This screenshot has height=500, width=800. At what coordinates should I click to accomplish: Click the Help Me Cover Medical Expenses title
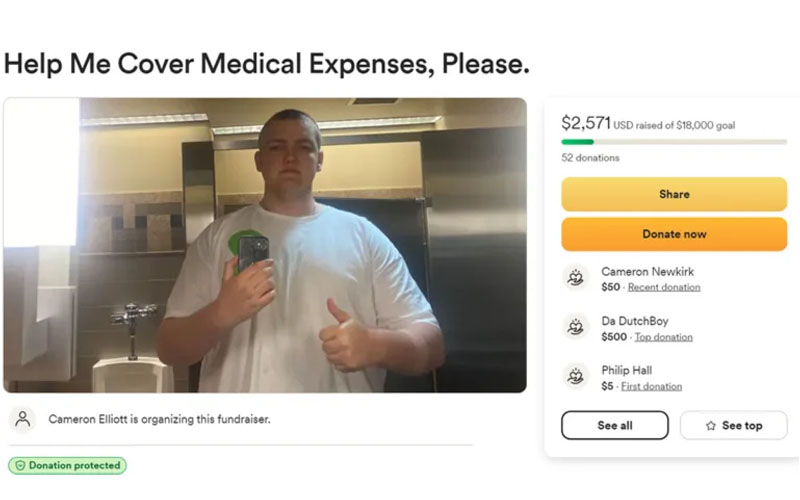[x=266, y=64]
